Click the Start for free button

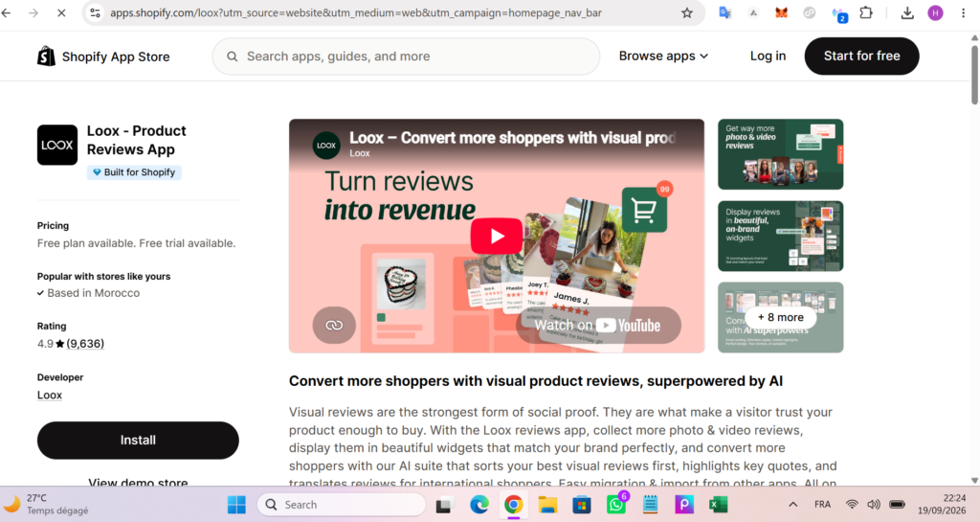click(x=861, y=57)
